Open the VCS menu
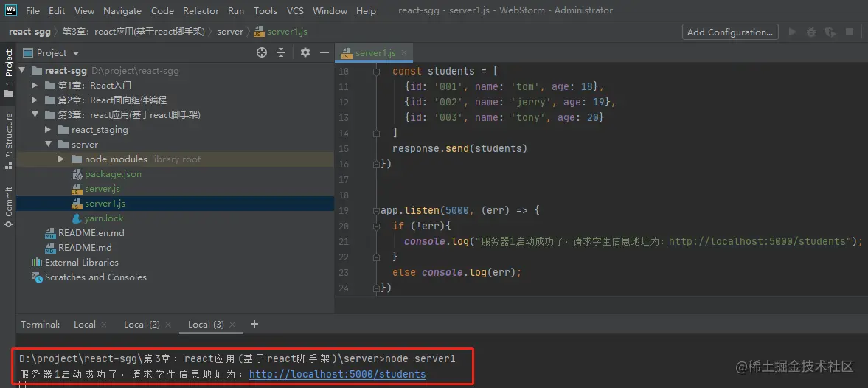 [x=295, y=10]
